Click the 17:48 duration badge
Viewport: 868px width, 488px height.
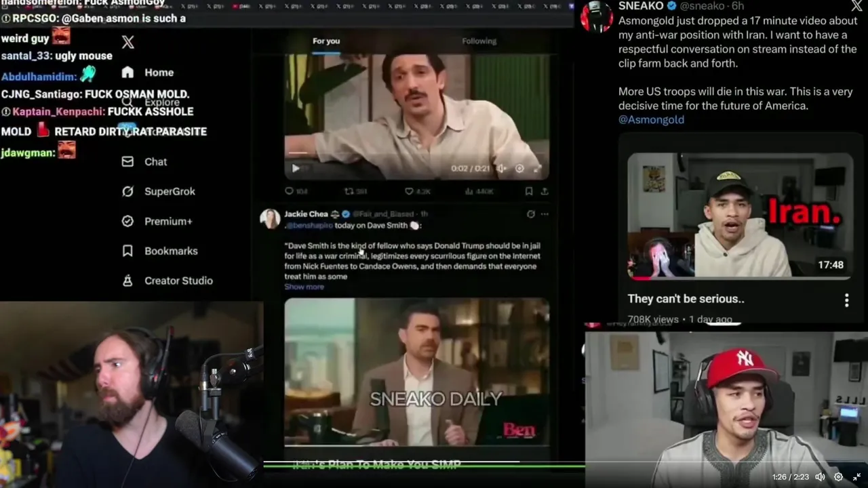pos(831,265)
